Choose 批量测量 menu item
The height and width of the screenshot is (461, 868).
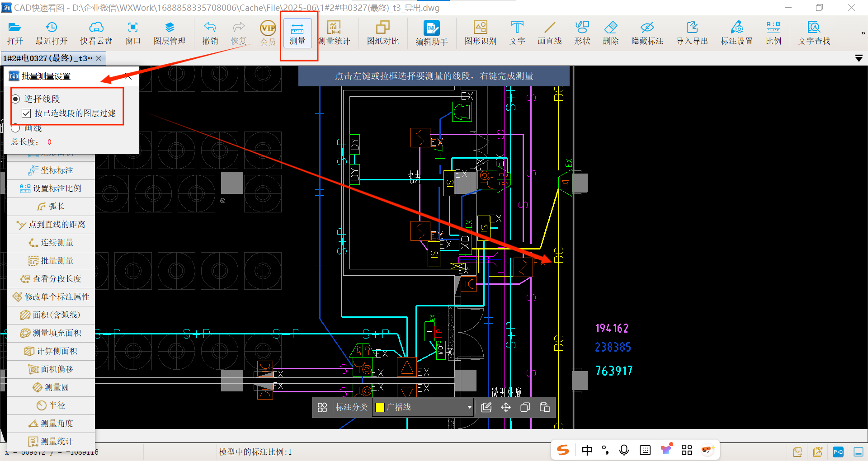click(51, 261)
